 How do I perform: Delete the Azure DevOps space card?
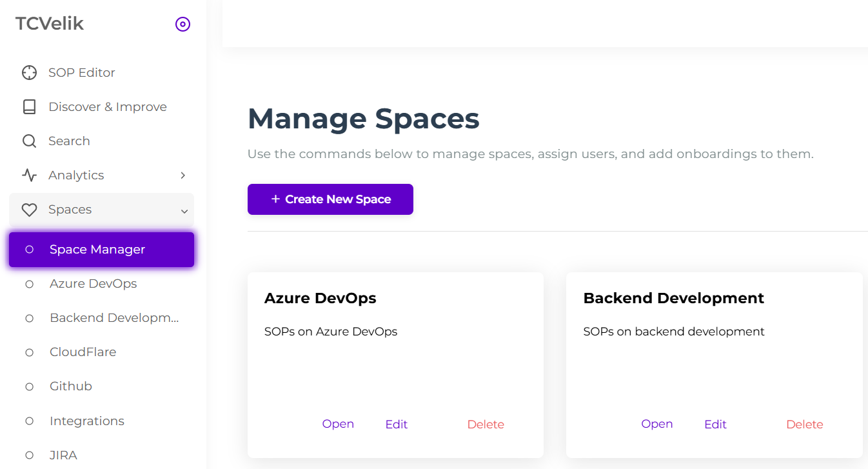(486, 424)
